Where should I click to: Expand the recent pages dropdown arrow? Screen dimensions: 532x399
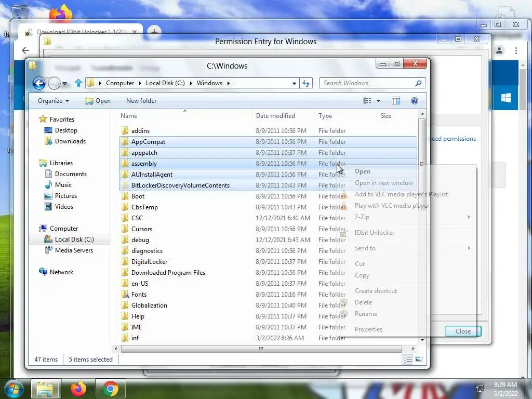[x=64, y=84]
